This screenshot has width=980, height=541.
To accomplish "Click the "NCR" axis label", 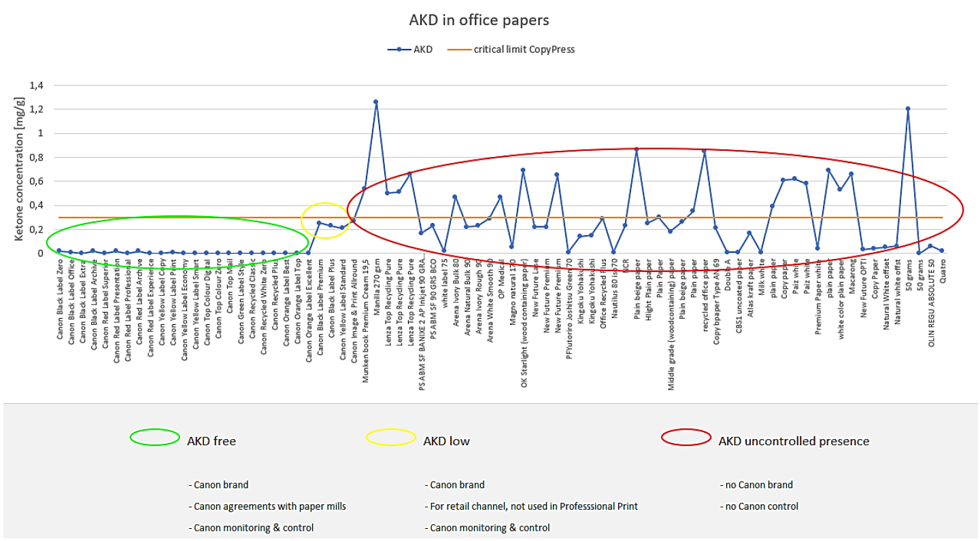I will [x=625, y=265].
